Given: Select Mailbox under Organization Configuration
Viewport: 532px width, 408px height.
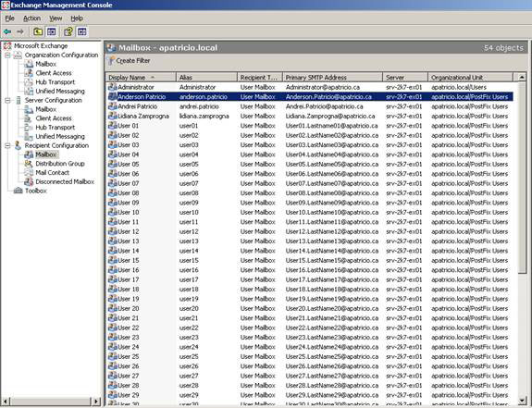Looking at the screenshot, I should (46, 64).
